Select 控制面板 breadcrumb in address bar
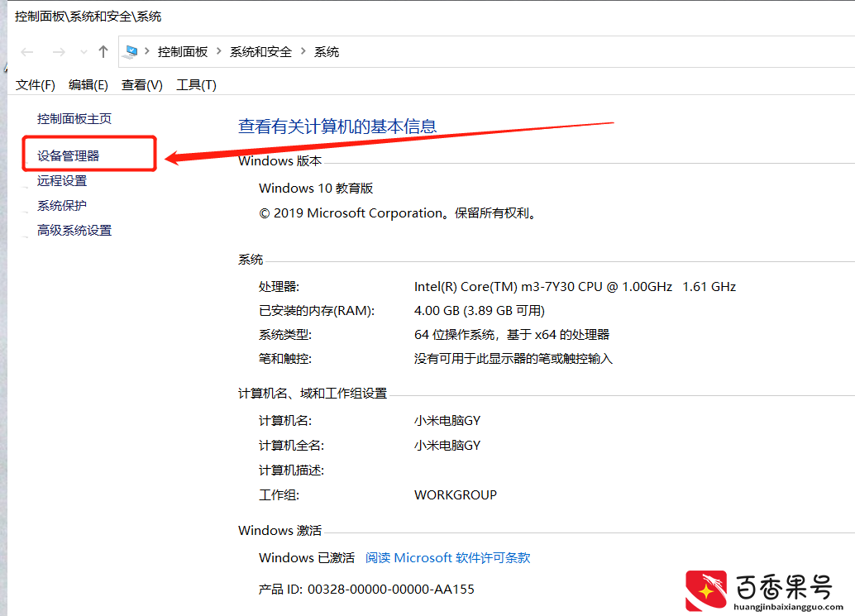855x616 pixels. tap(183, 52)
